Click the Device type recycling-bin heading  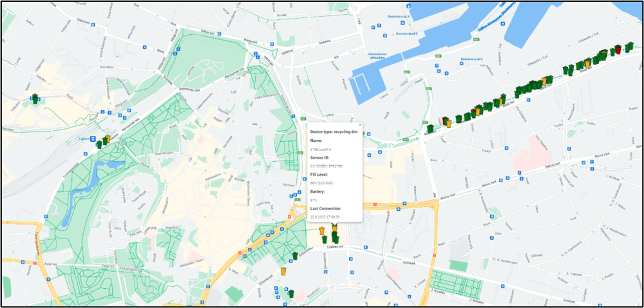(x=333, y=131)
